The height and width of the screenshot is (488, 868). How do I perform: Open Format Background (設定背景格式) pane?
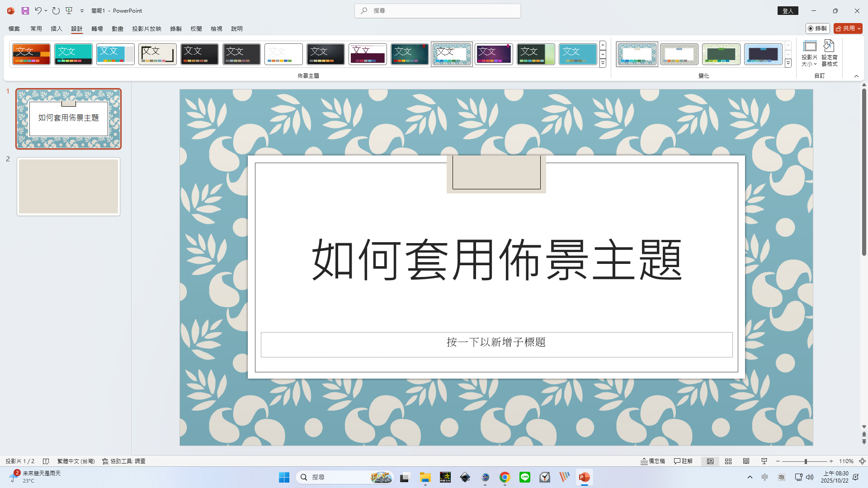[829, 53]
